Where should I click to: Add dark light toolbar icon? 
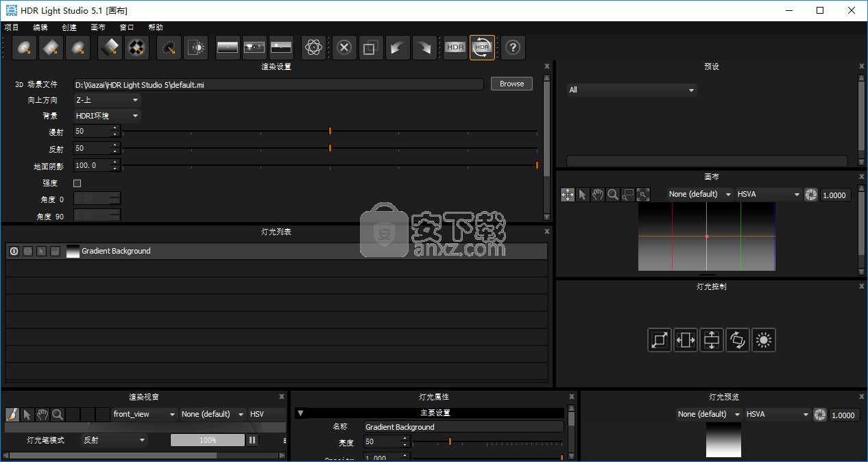pos(169,47)
